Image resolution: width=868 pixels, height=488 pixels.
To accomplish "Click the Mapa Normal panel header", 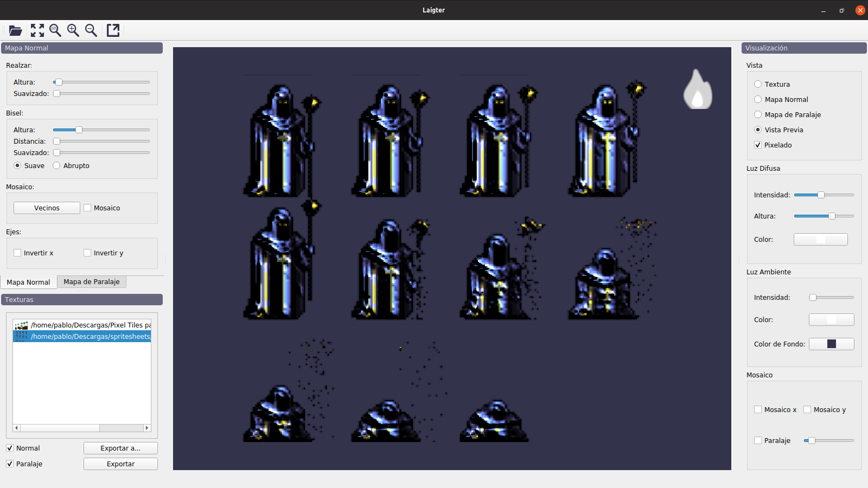I will (82, 48).
